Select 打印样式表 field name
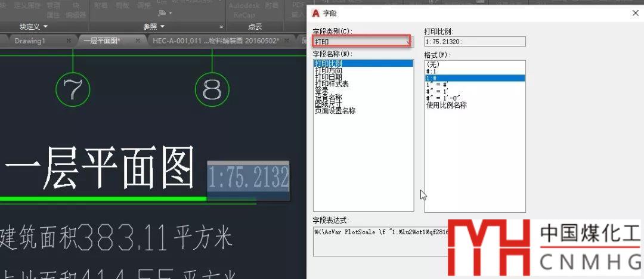 [x=332, y=83]
